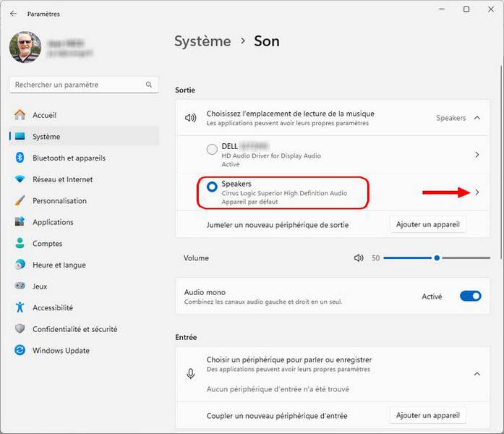Screen dimensions: 504x434
Task: Open DELL device properties chevron
Action: pyautogui.click(x=477, y=155)
